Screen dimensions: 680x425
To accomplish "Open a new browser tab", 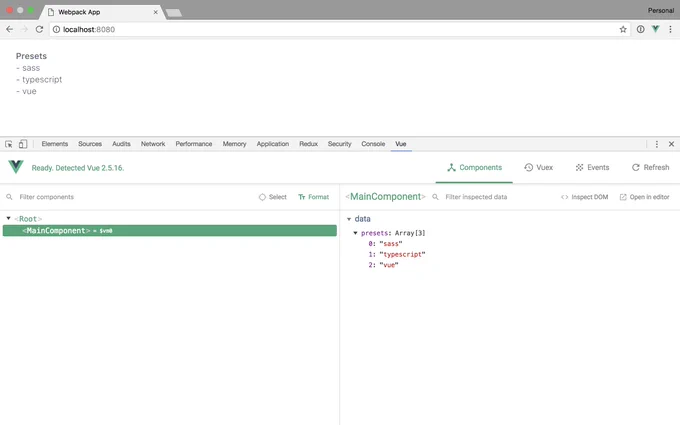I will 173,13.
